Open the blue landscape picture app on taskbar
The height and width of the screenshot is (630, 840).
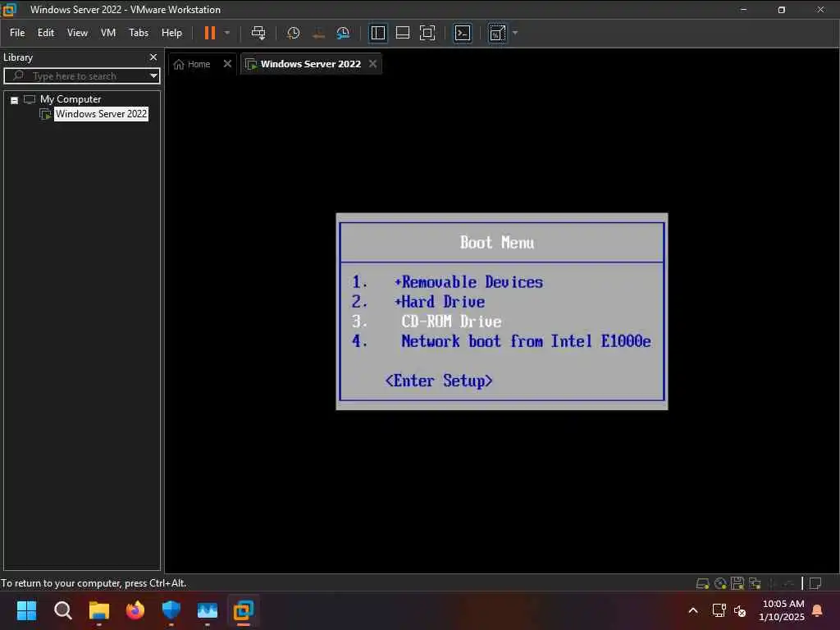[x=208, y=610]
